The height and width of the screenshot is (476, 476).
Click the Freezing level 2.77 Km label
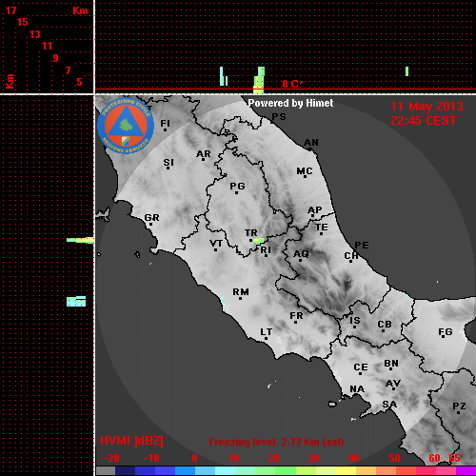point(276,442)
